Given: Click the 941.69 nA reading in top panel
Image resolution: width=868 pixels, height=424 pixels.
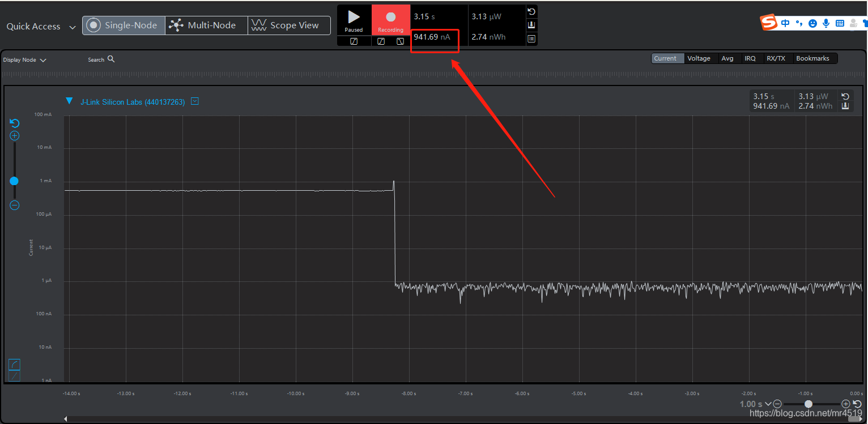Looking at the screenshot, I should pyautogui.click(x=432, y=37).
